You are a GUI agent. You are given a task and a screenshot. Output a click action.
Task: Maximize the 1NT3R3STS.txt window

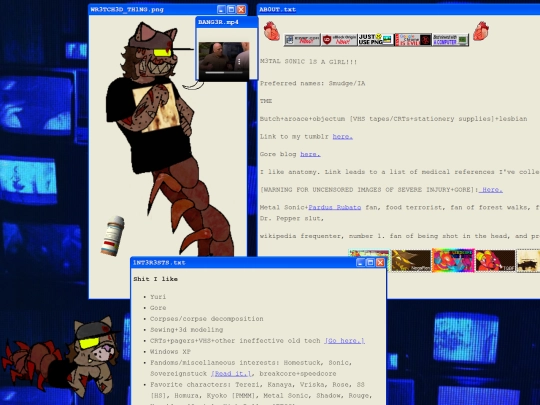pos(371,262)
